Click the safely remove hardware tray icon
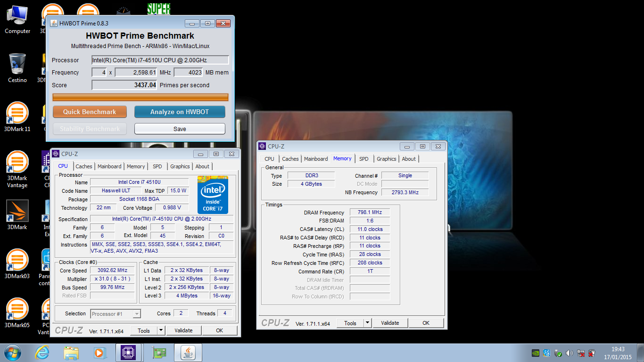 click(x=558, y=353)
